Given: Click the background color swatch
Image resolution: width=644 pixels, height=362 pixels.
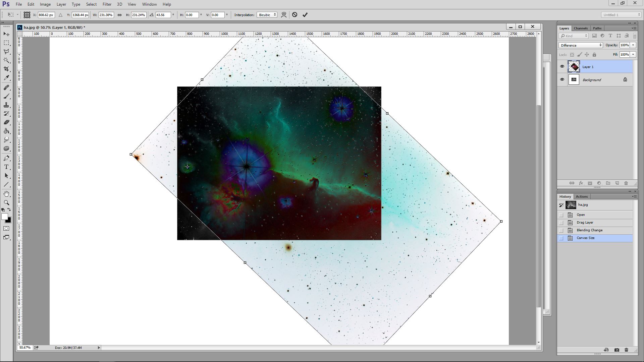Looking at the screenshot, I should pos(9,221).
